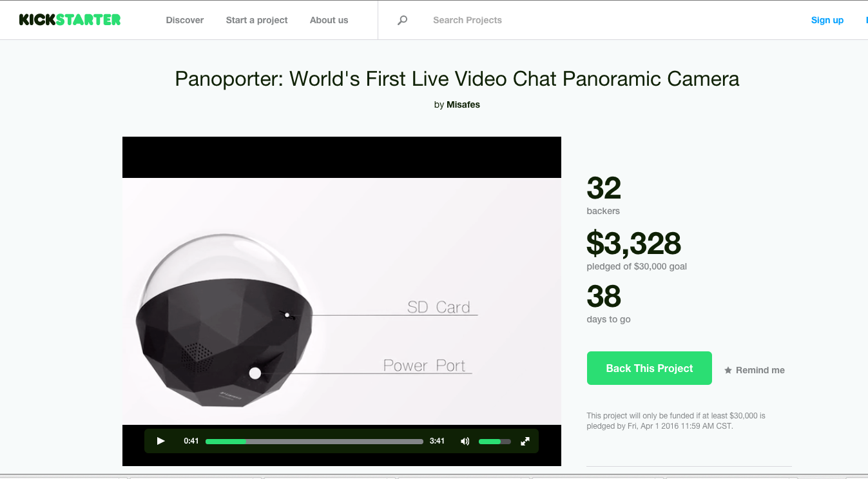Adjust the video volume slider

(495, 442)
